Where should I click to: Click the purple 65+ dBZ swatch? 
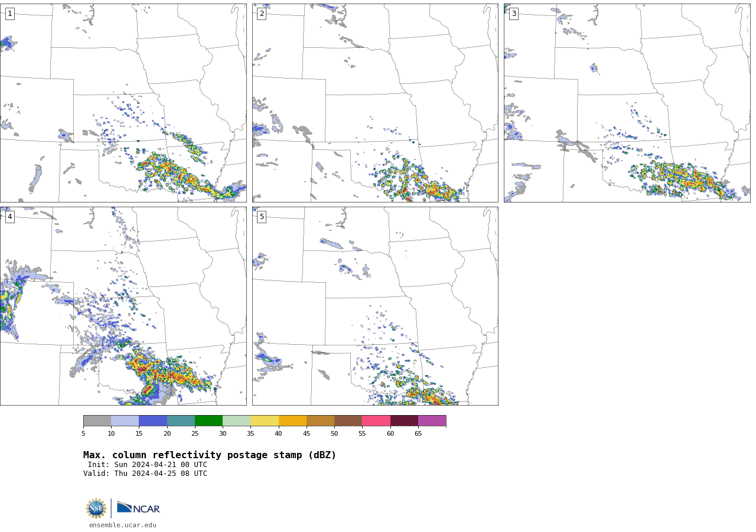click(x=432, y=420)
